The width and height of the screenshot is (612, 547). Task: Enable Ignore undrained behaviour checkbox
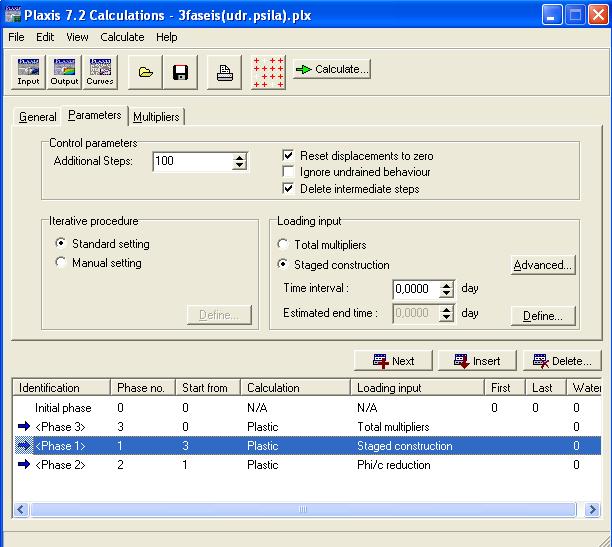pyautogui.click(x=288, y=171)
